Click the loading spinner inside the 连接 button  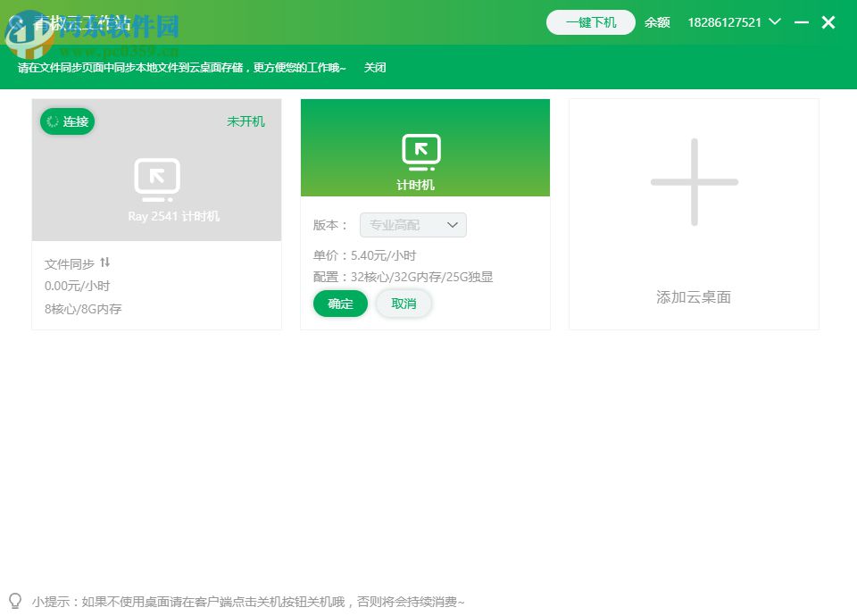coord(54,121)
